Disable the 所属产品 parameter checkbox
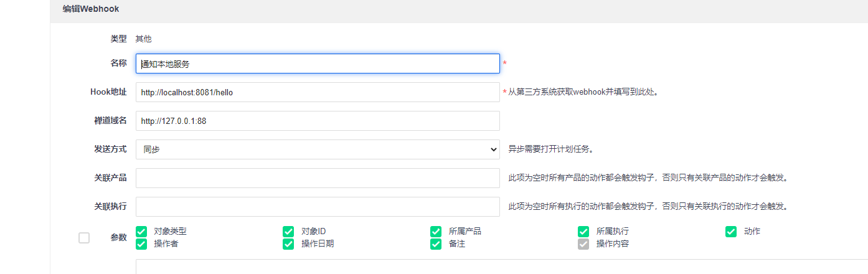This screenshot has width=868, height=274. [436, 232]
